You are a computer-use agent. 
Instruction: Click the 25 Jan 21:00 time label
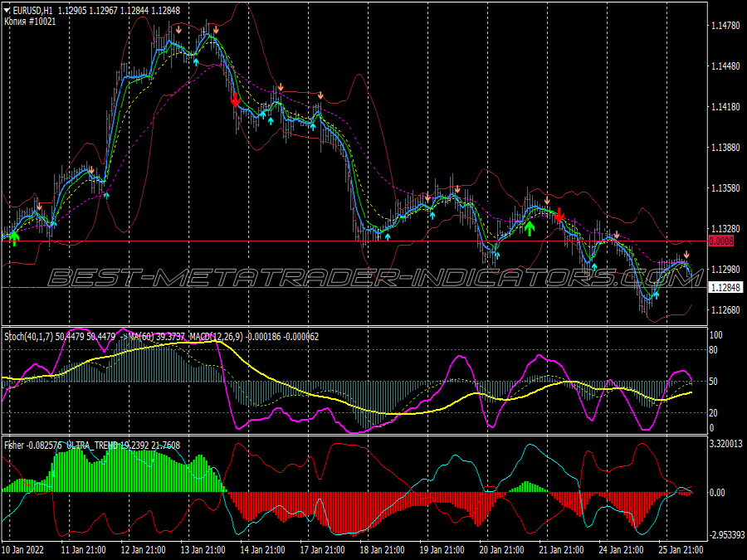(x=681, y=550)
